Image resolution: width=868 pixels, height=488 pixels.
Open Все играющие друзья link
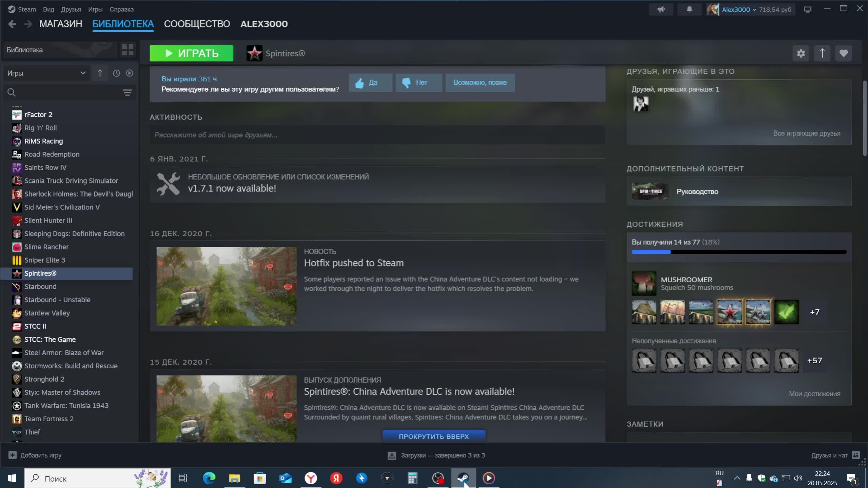tap(807, 134)
